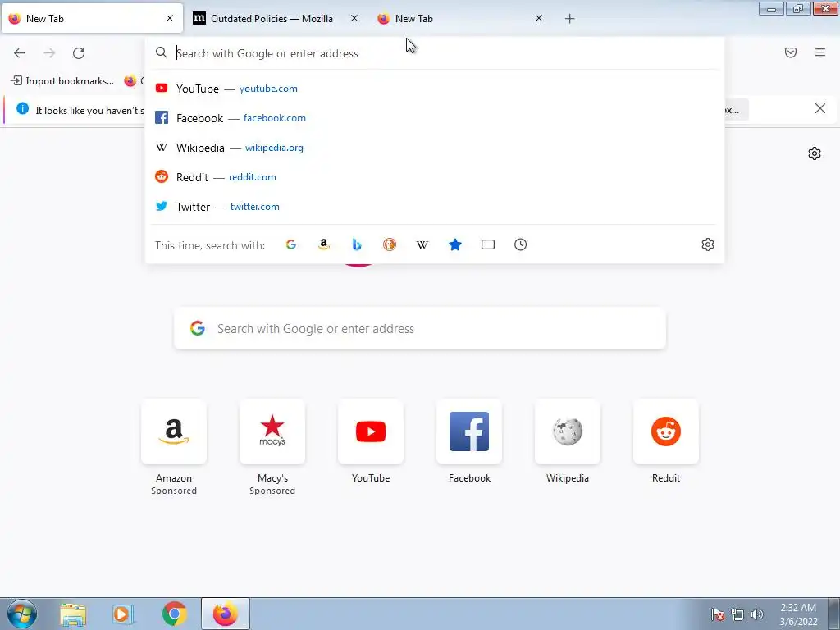Screen dimensions: 840x630
Task: Search this time with Bing icon
Action: coord(357,244)
